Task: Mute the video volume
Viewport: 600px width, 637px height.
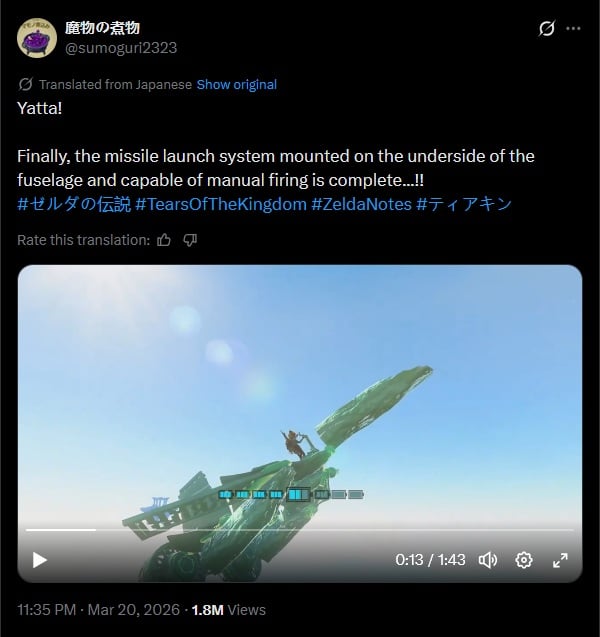Action: (488, 560)
